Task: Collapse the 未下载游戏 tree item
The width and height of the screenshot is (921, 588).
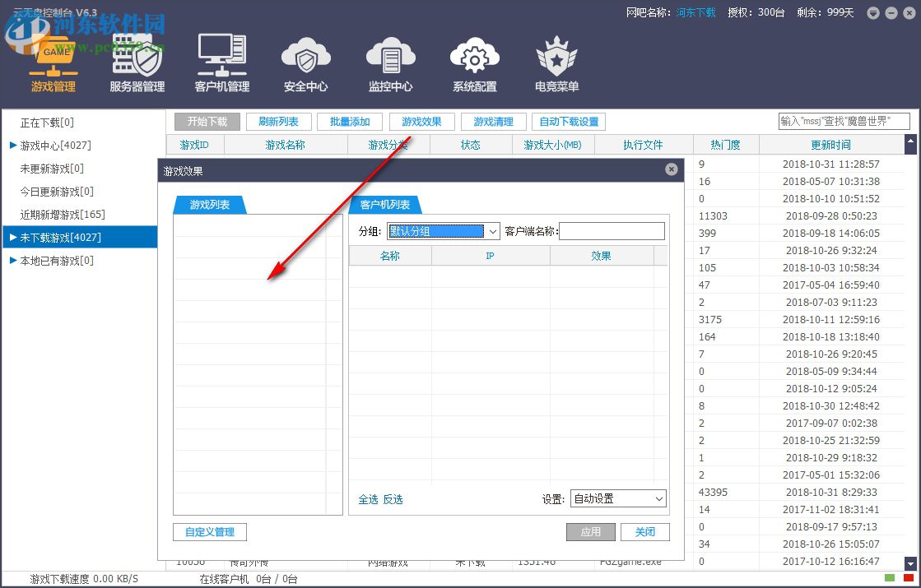Action: click(x=12, y=237)
